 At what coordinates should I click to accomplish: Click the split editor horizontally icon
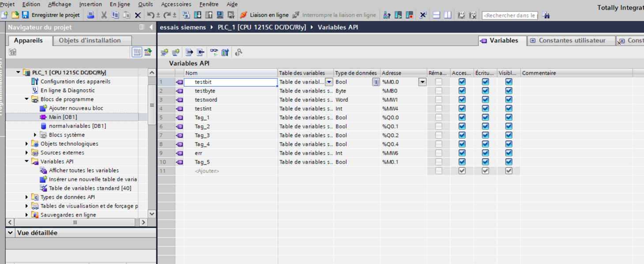coord(436,15)
